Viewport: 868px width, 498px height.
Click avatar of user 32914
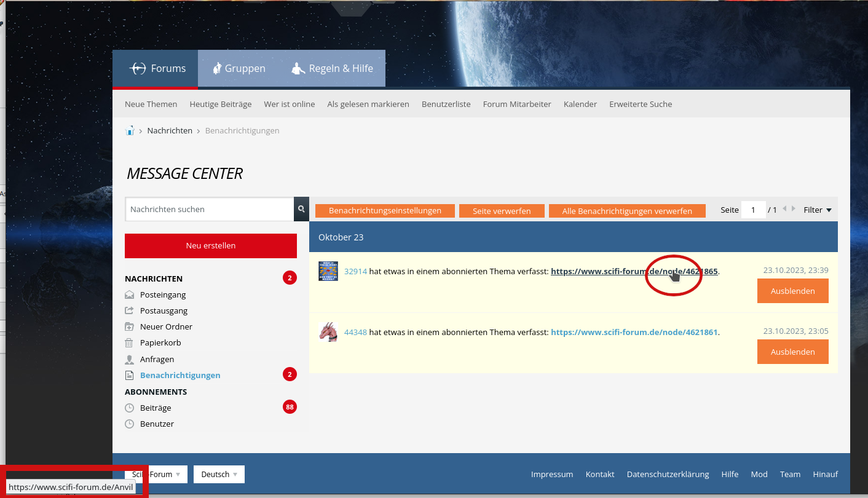tap(328, 271)
